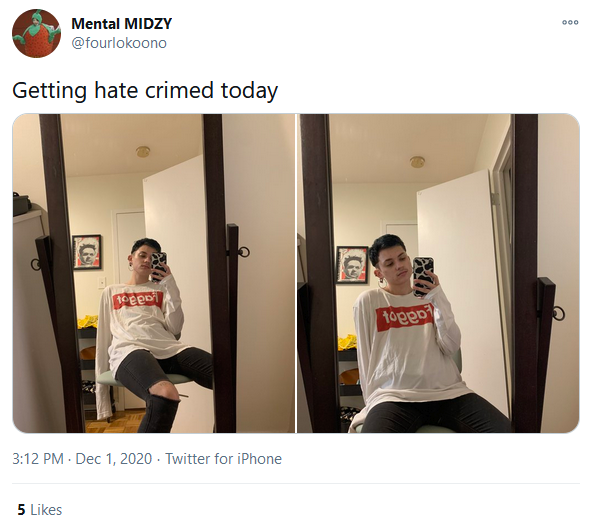The image size is (593, 532).
Task: Open the three-dot more options menu
Action: [570, 22]
